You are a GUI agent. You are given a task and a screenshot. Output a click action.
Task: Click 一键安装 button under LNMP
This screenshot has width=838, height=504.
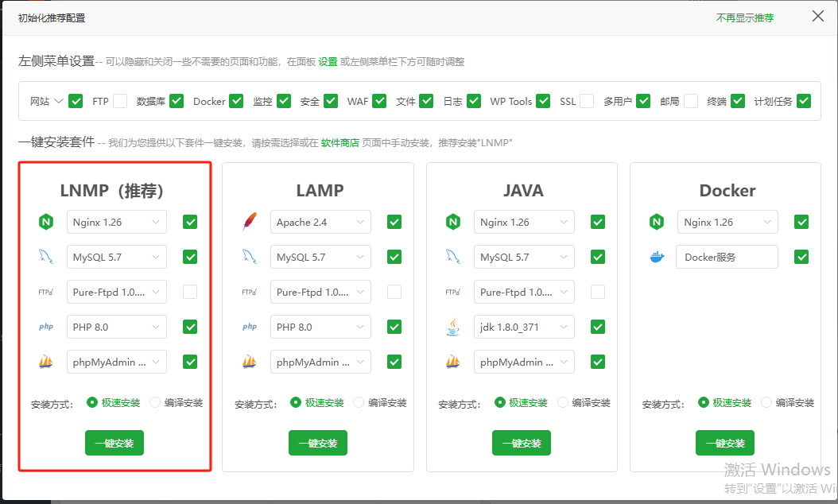pos(114,443)
